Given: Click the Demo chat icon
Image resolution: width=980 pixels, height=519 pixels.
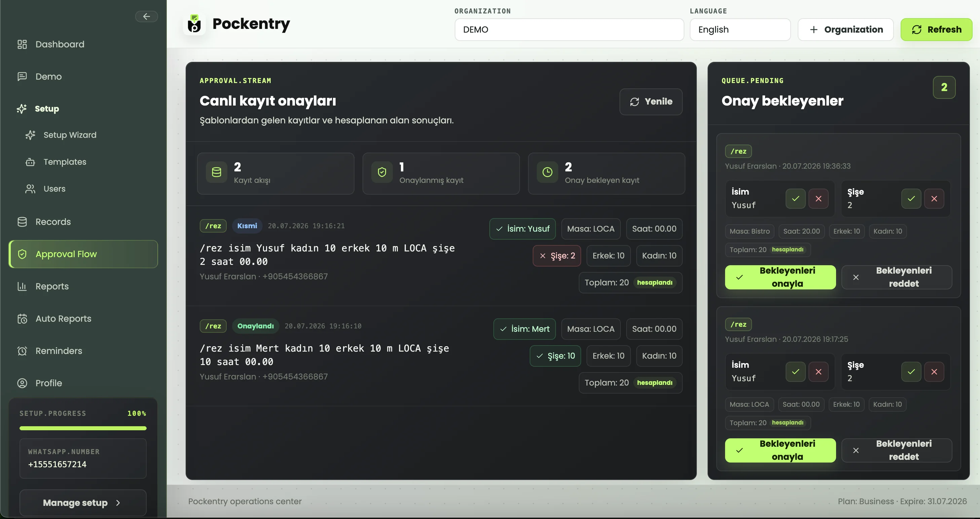Looking at the screenshot, I should pyautogui.click(x=22, y=76).
